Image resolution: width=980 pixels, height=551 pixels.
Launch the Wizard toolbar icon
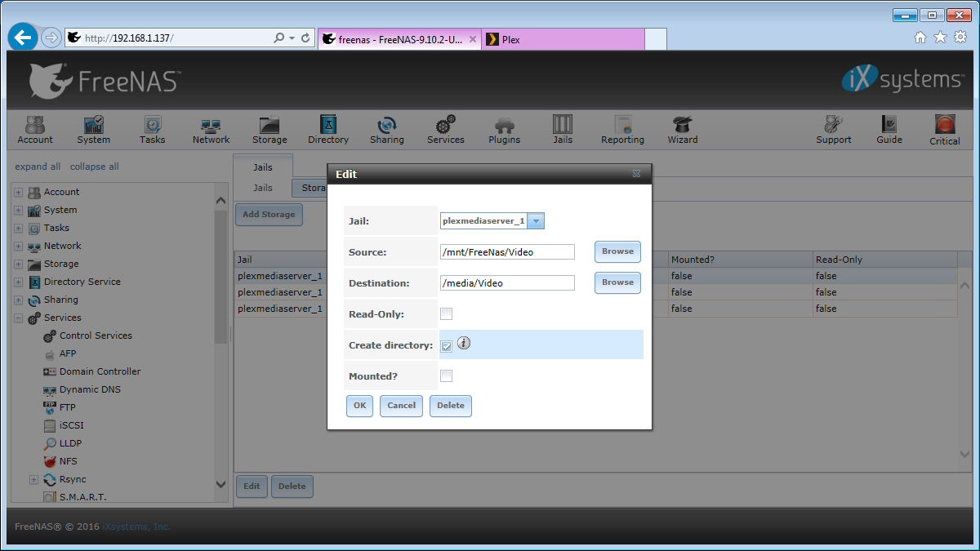coord(683,130)
